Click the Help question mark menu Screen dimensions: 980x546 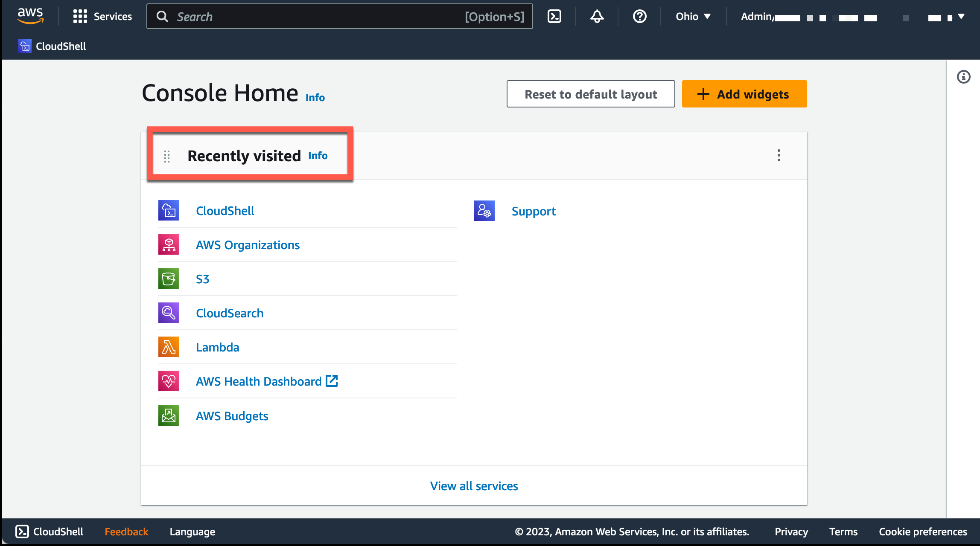(639, 17)
